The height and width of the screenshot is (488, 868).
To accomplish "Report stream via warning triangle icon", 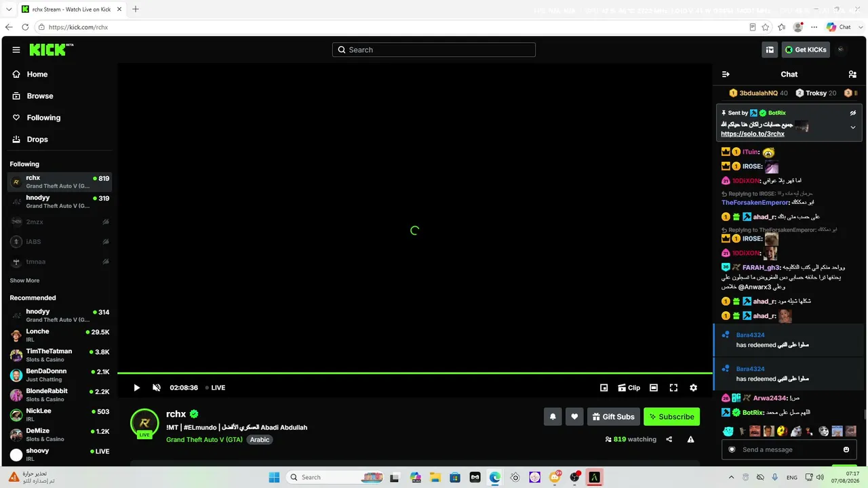I will pos(690,439).
